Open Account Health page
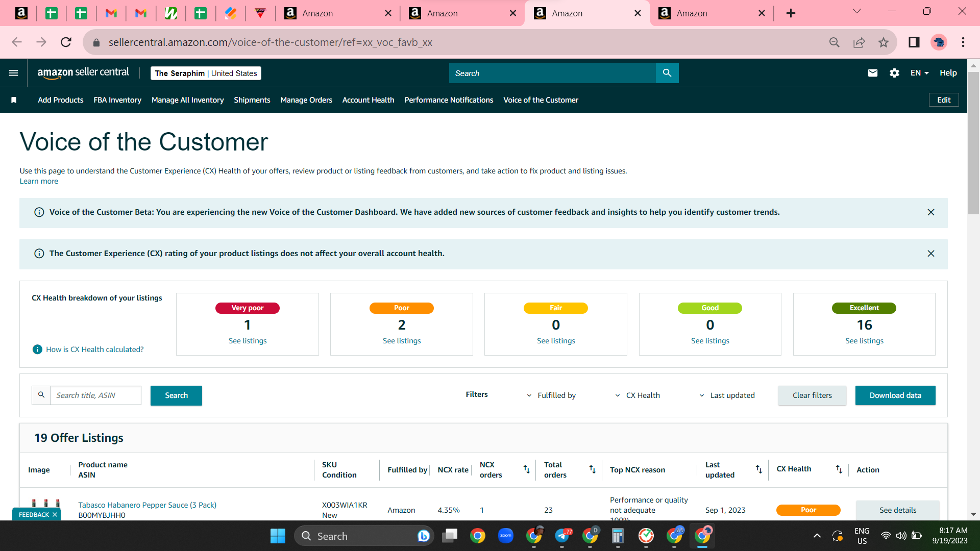980x551 pixels. (369, 100)
